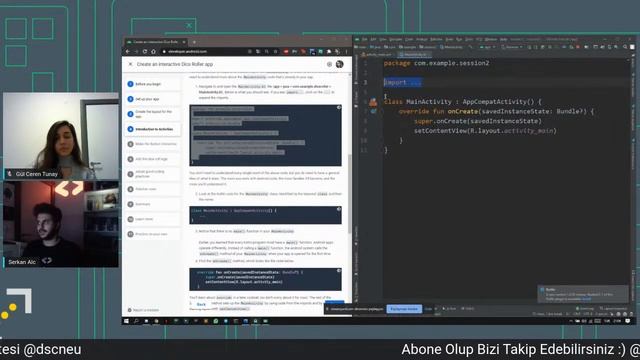Open Android Studio search everywhere magnifier
Viewport: 640px width, 360px height.
coord(625,47)
